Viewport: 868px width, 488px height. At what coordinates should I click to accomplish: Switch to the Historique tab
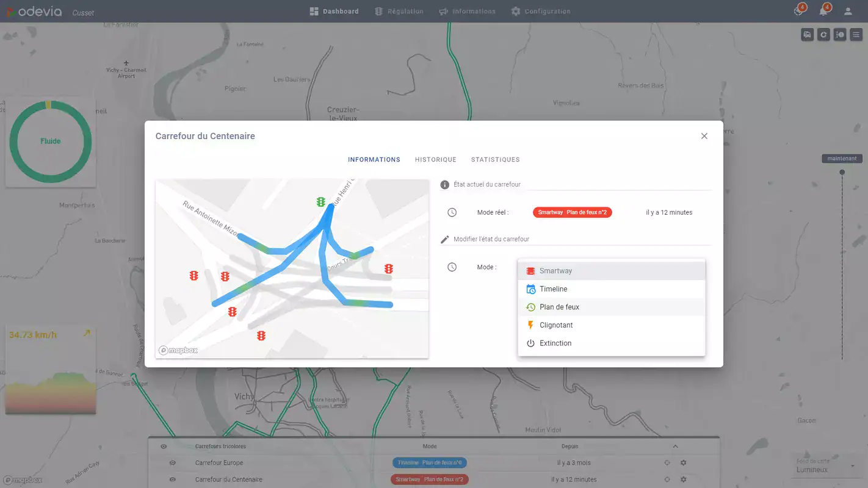(435, 160)
